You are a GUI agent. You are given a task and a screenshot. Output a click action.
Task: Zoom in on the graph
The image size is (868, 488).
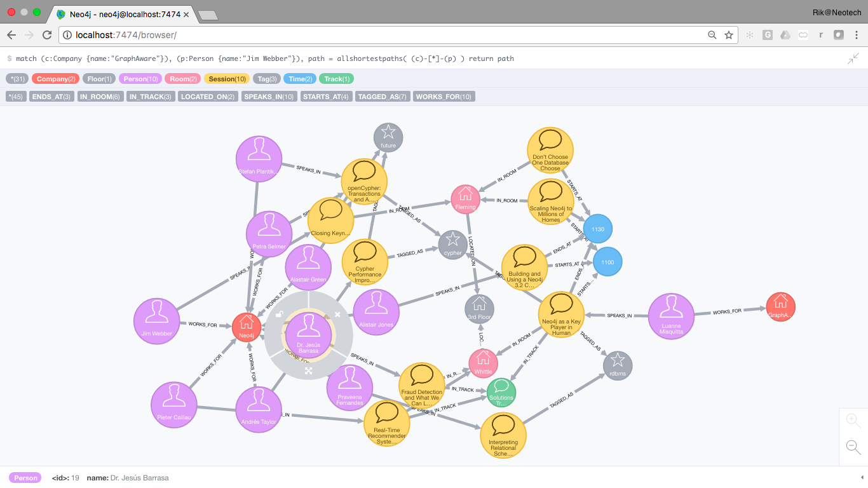853,420
